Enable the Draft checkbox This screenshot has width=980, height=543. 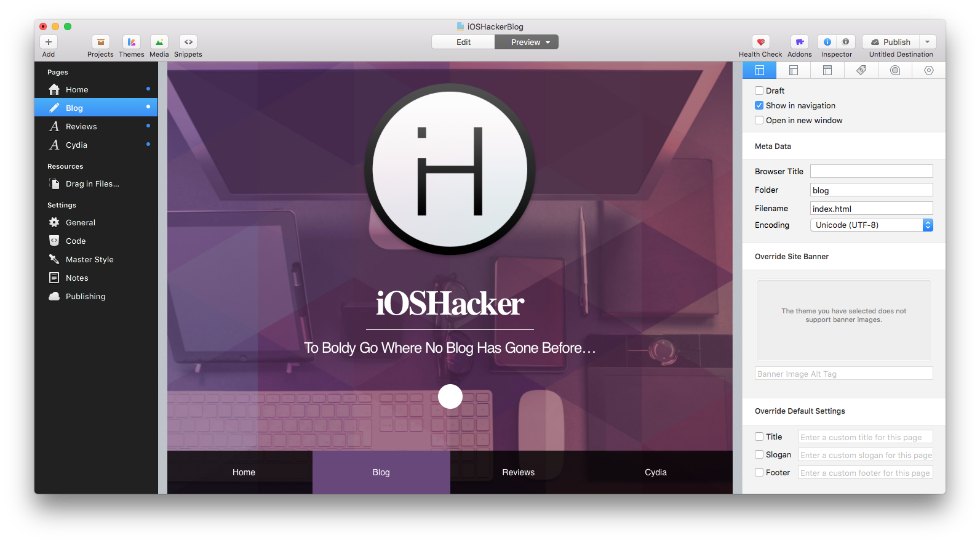coord(759,90)
